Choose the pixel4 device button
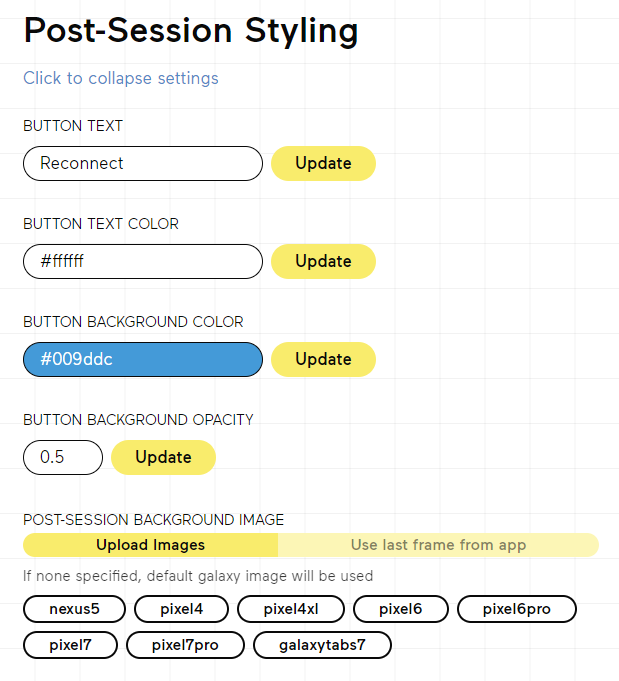Image resolution: width=619 pixels, height=681 pixels. [x=181, y=609]
